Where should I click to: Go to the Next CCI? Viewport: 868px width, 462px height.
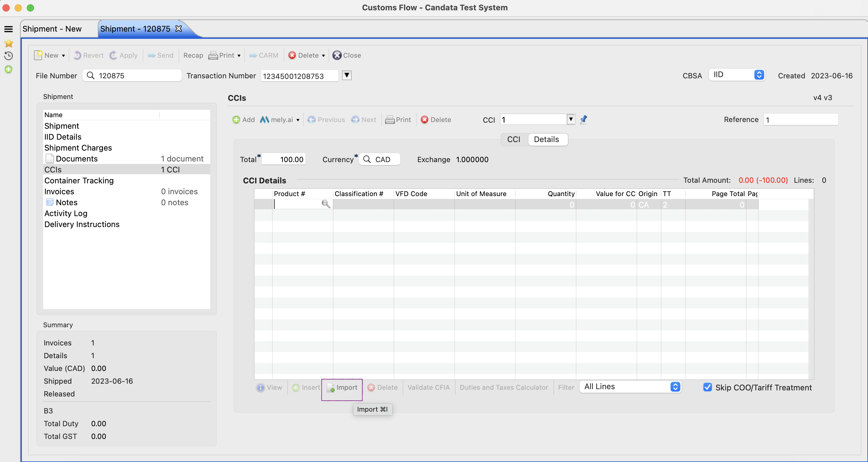point(364,120)
